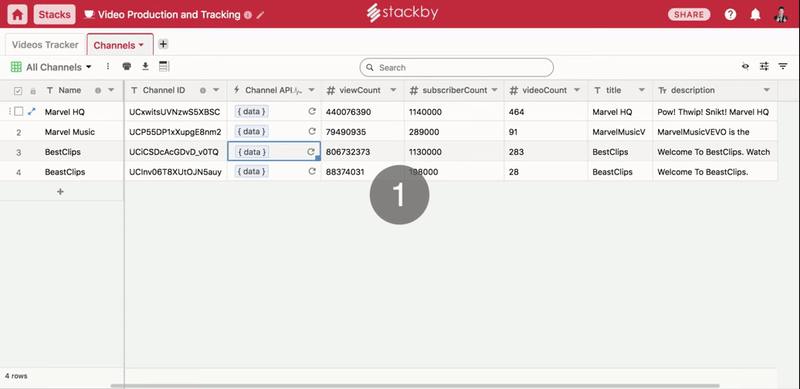Select subscriberCount cell 289000

tap(454, 132)
